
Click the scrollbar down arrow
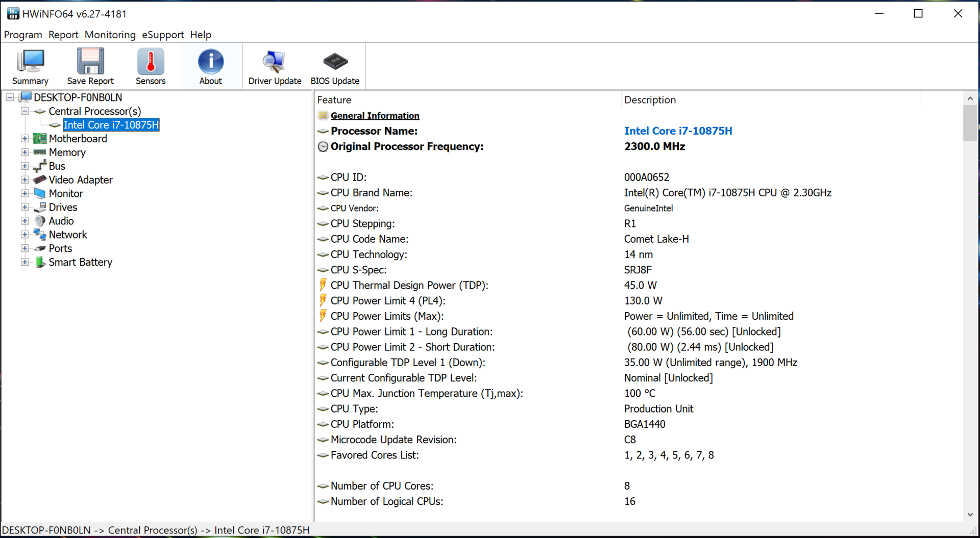pos(970,515)
